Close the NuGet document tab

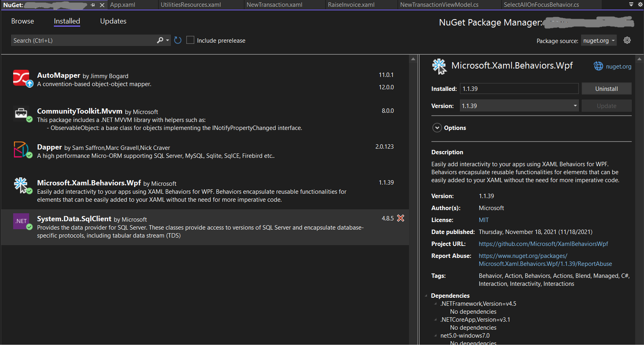tap(102, 5)
